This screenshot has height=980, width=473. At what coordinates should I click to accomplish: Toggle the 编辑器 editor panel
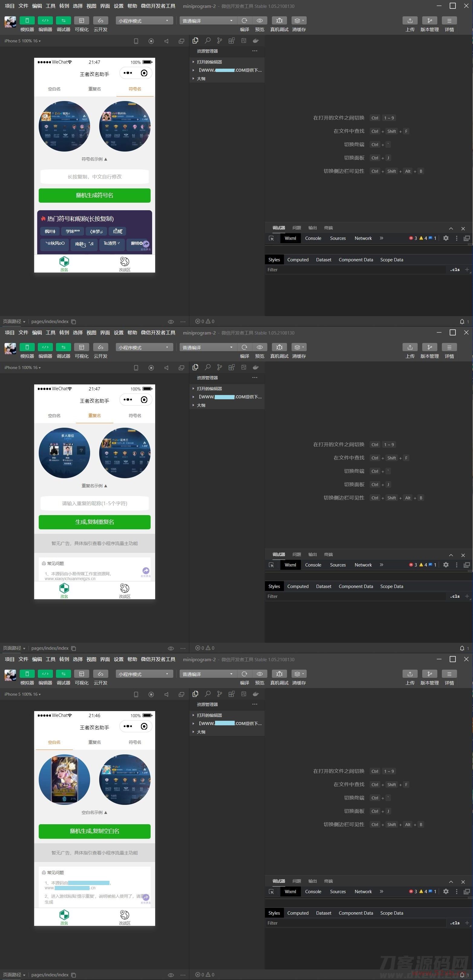pyautogui.click(x=45, y=21)
